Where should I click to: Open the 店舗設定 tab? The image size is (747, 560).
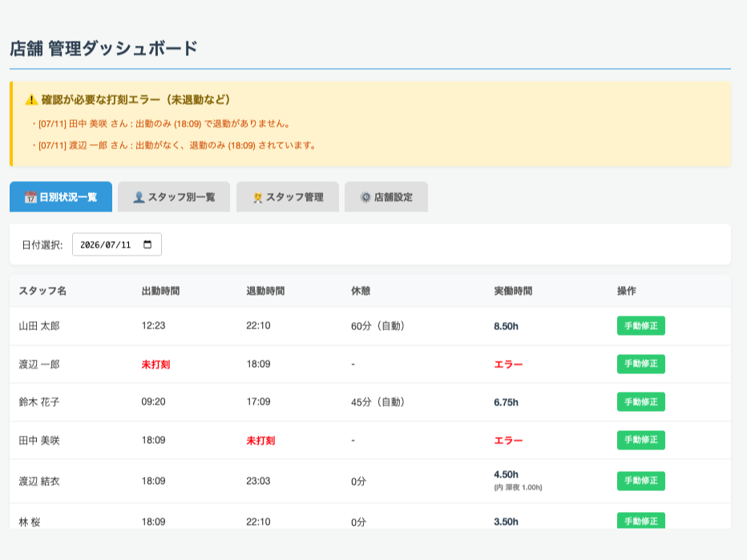[x=386, y=196]
